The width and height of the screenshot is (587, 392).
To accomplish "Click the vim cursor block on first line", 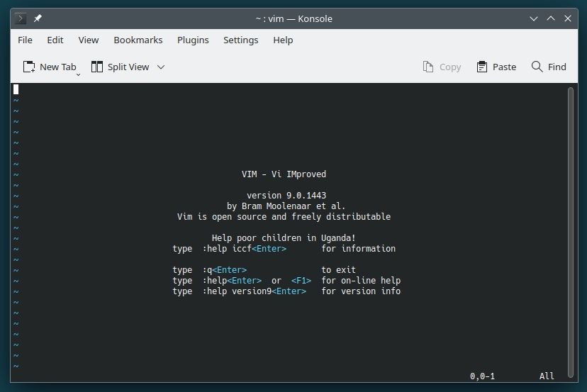I will click(x=16, y=89).
